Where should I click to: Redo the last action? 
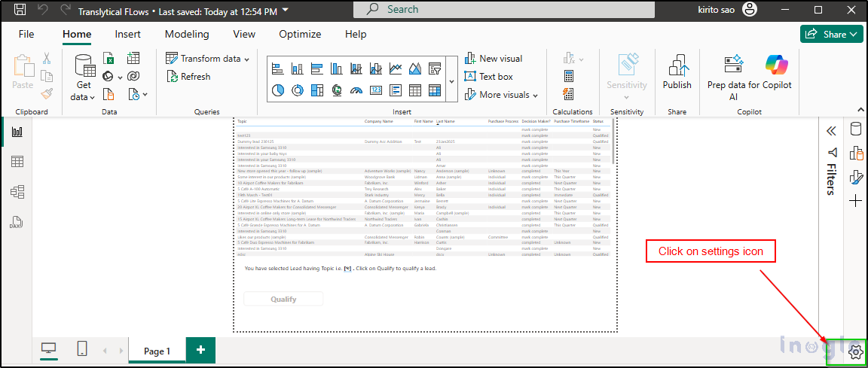(66, 9)
